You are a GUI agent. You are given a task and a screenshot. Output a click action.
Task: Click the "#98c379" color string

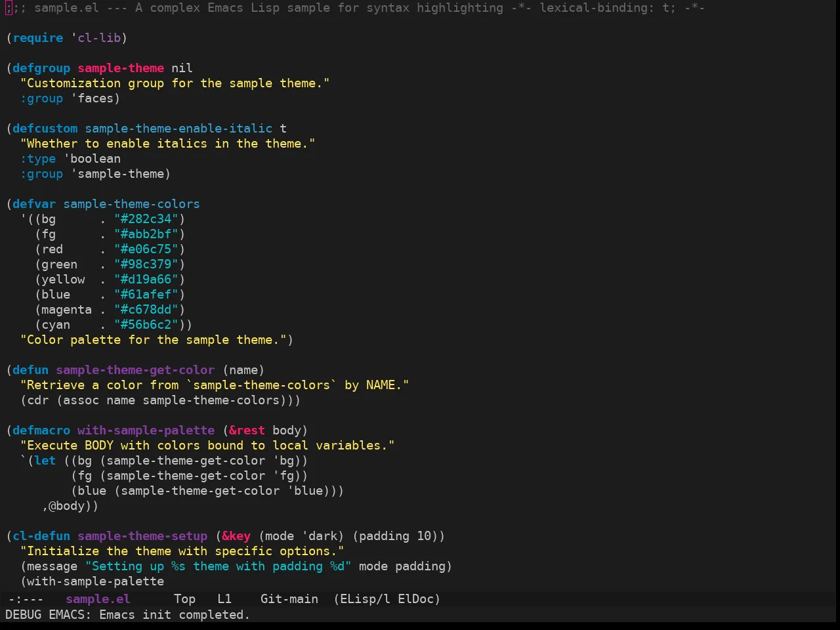click(x=146, y=264)
